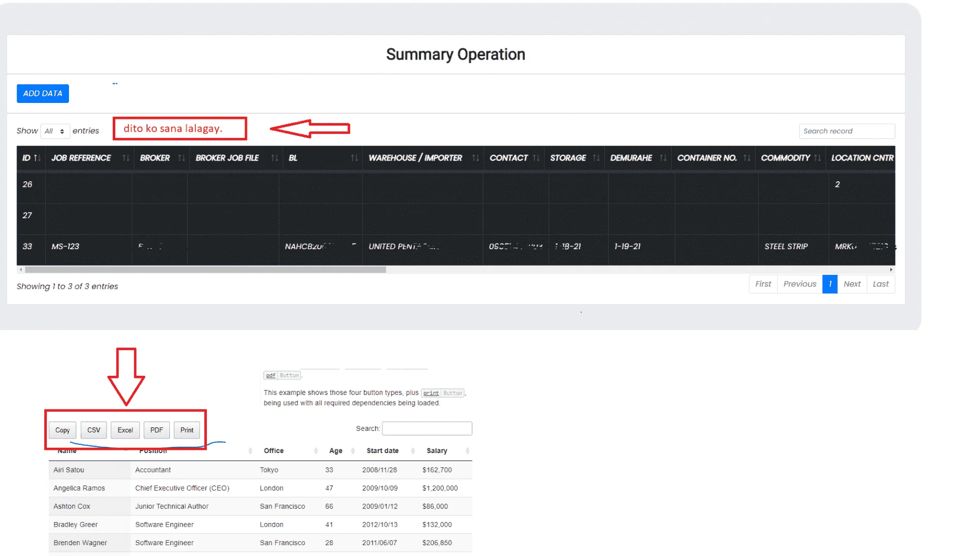The width and height of the screenshot is (980, 556).
Task: Focus the Search field of example table
Action: pos(427,428)
